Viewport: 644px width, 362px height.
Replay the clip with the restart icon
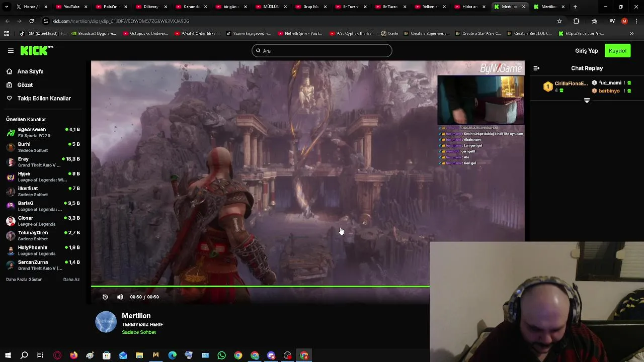coord(105,297)
